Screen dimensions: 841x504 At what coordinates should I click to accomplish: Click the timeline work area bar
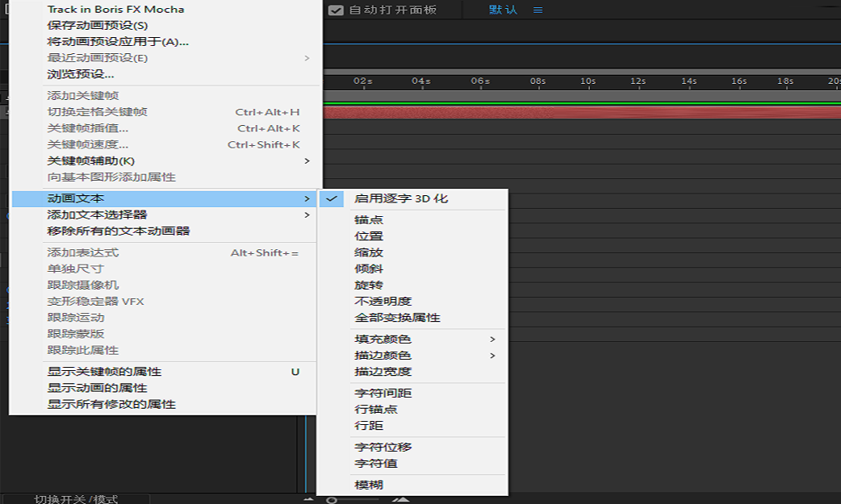click(582, 97)
